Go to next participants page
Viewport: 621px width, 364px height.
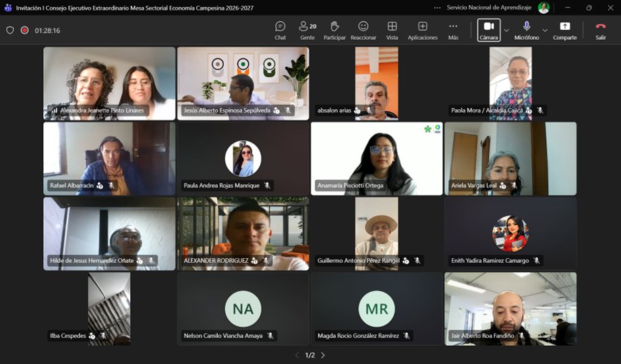click(x=323, y=355)
